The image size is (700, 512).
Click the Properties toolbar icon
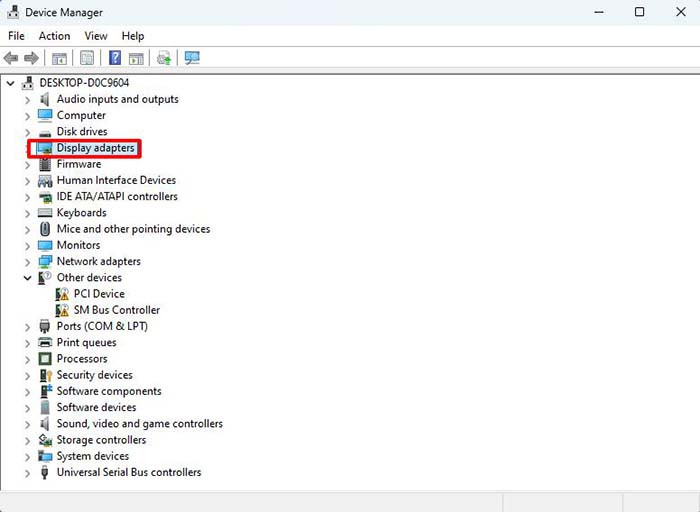[87, 58]
